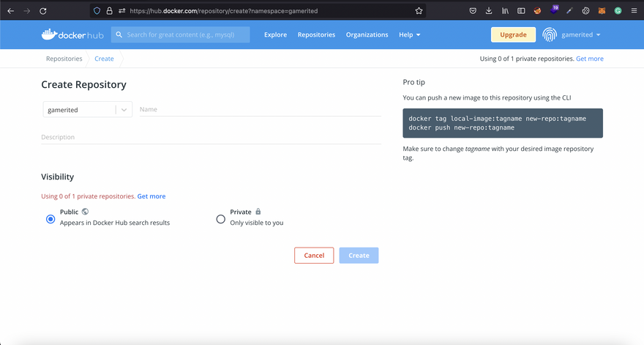Go back with the browser back arrow
Image resolution: width=644 pixels, height=345 pixels.
pyautogui.click(x=10, y=11)
